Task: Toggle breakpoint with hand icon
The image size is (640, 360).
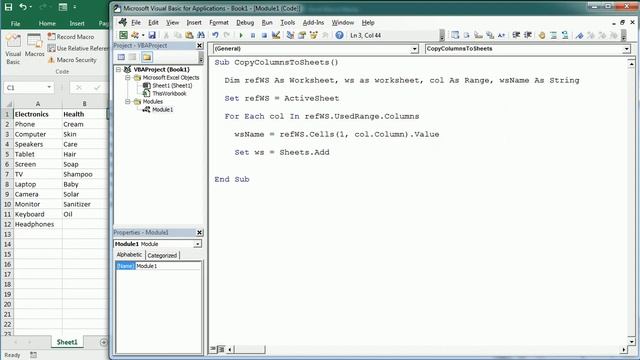Action: point(542,36)
